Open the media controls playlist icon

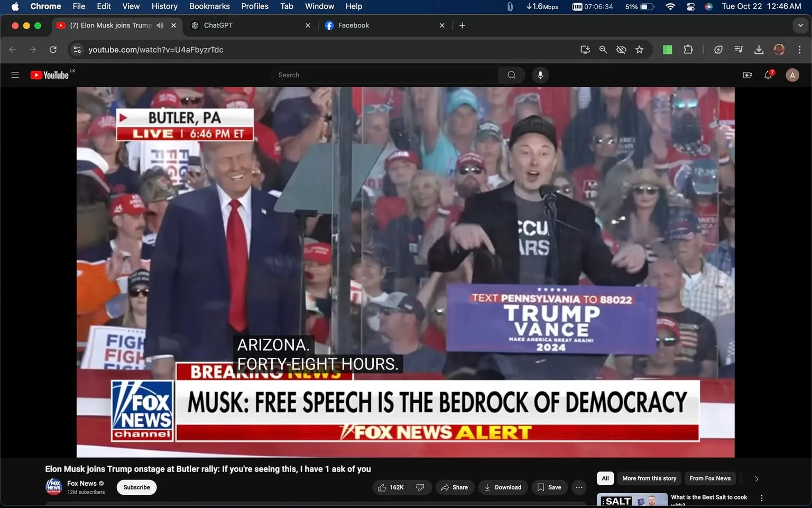pos(739,50)
